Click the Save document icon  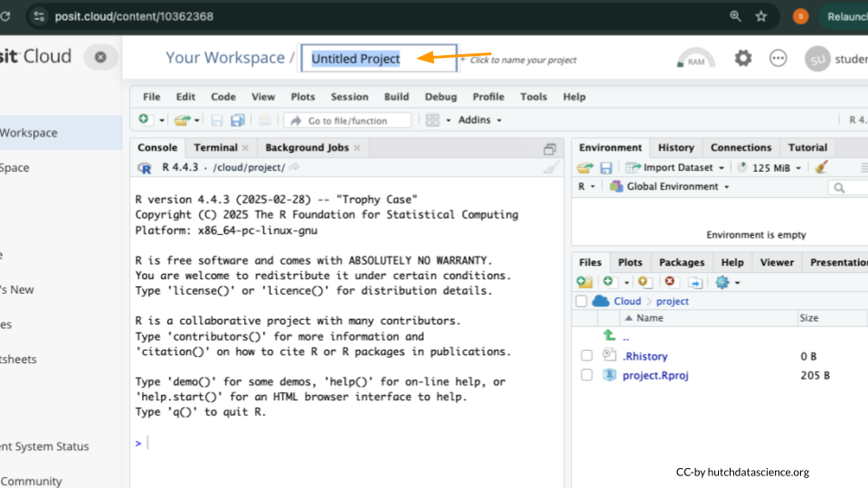tap(217, 120)
